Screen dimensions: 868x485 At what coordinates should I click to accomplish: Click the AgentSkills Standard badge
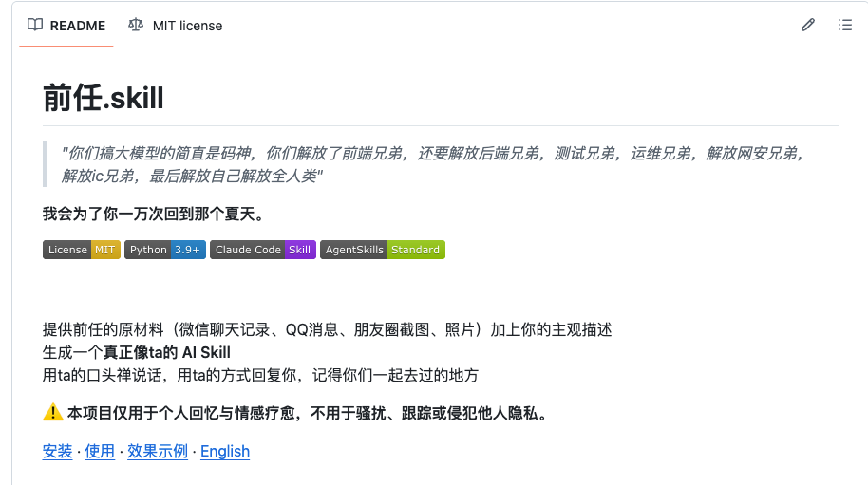coord(383,250)
